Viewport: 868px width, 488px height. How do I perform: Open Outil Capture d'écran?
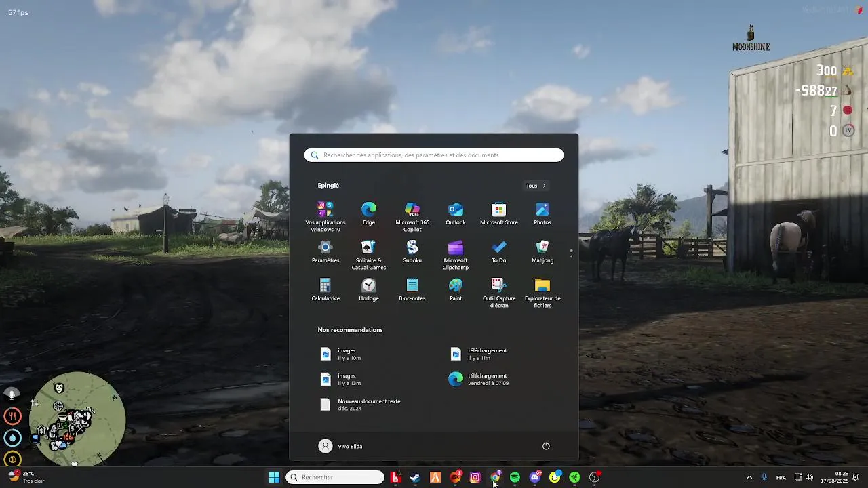[x=499, y=293]
